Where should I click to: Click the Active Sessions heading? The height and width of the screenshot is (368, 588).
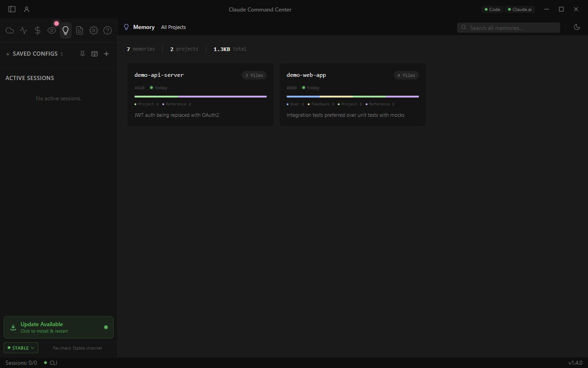[x=30, y=78]
